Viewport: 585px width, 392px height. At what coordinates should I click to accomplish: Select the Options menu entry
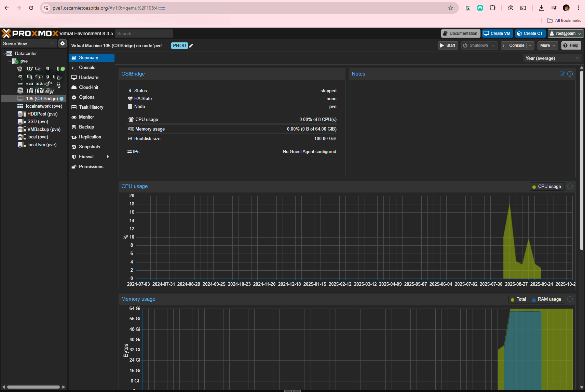pos(86,97)
